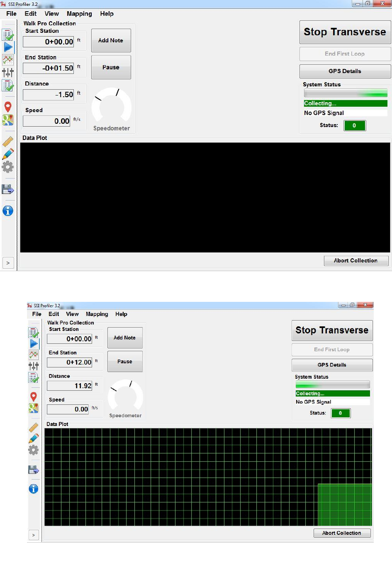Click the blue info icon in the blank-plot window
The height and width of the screenshot is (568, 392).
coord(8,211)
